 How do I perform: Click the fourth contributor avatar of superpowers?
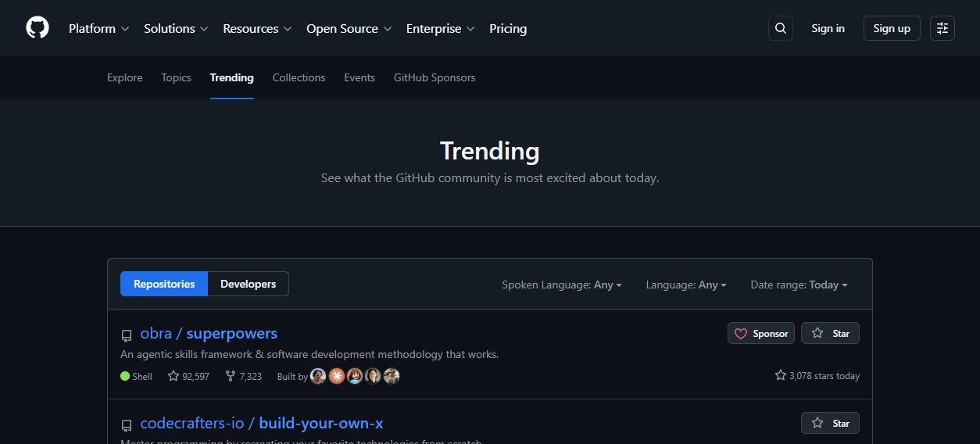point(374,376)
